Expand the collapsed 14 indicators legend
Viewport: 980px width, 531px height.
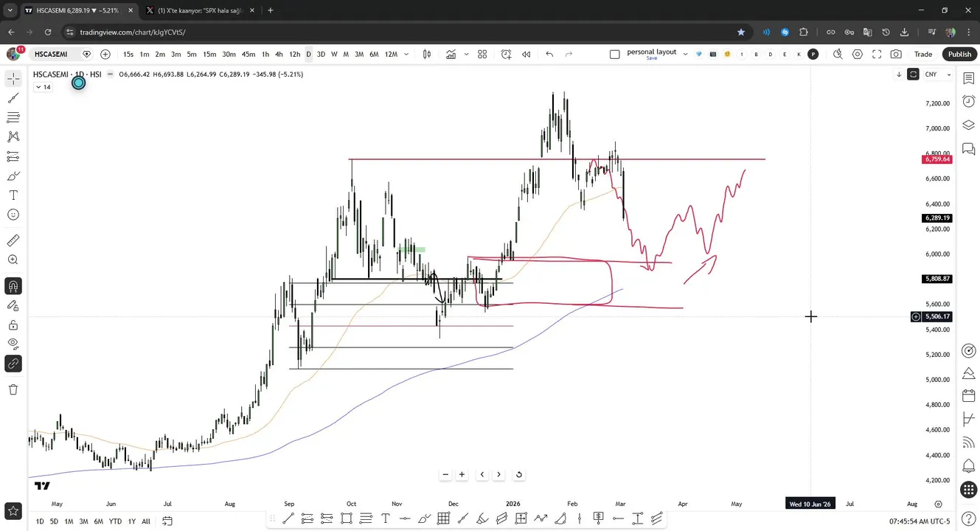[x=43, y=87]
